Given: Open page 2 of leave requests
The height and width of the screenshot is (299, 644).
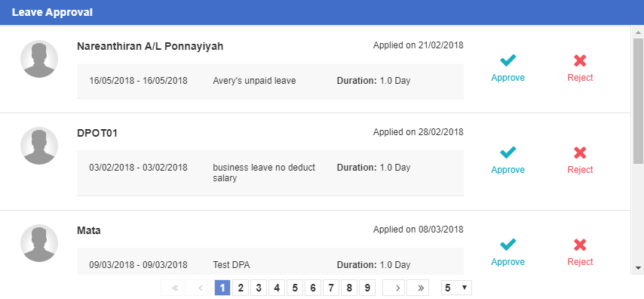Looking at the screenshot, I should [x=241, y=288].
